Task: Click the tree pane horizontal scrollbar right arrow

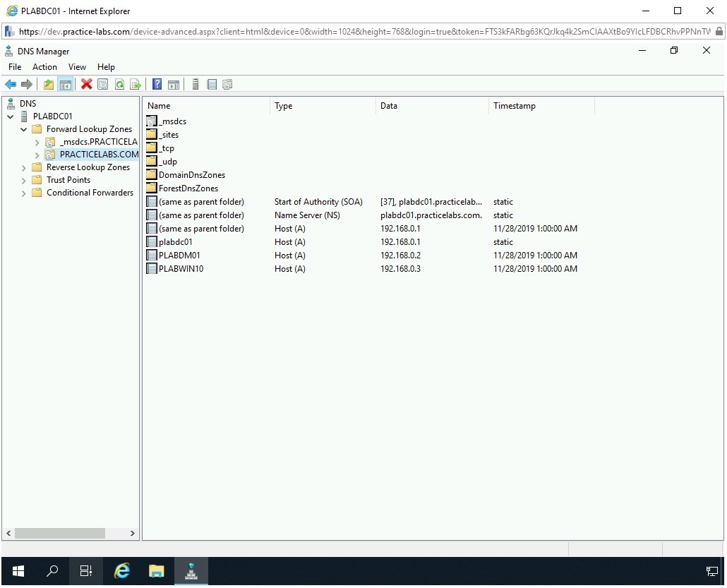Action: click(x=132, y=534)
